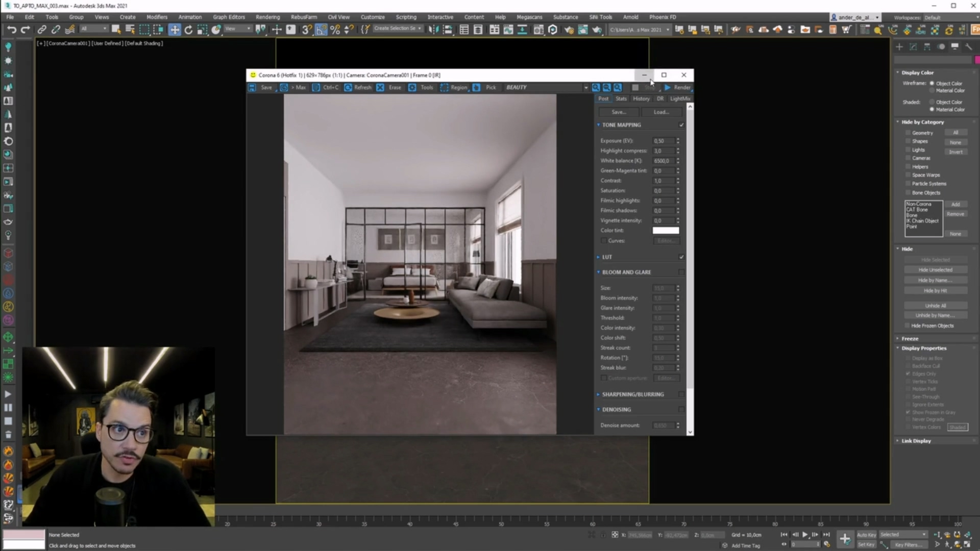Select Region render tool icon
980x551 pixels.
(445, 88)
